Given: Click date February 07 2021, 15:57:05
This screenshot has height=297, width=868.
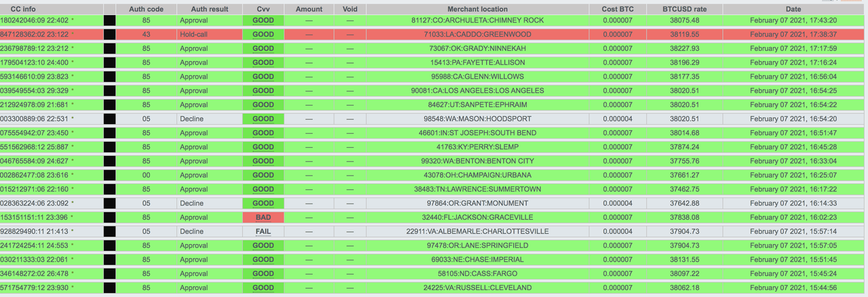Looking at the screenshot, I should (793, 245).
